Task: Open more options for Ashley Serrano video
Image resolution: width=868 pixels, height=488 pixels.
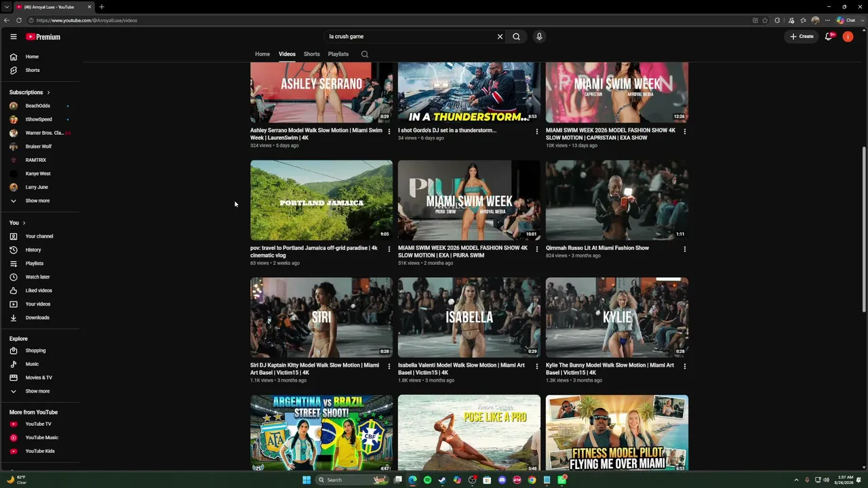Action: tap(389, 131)
